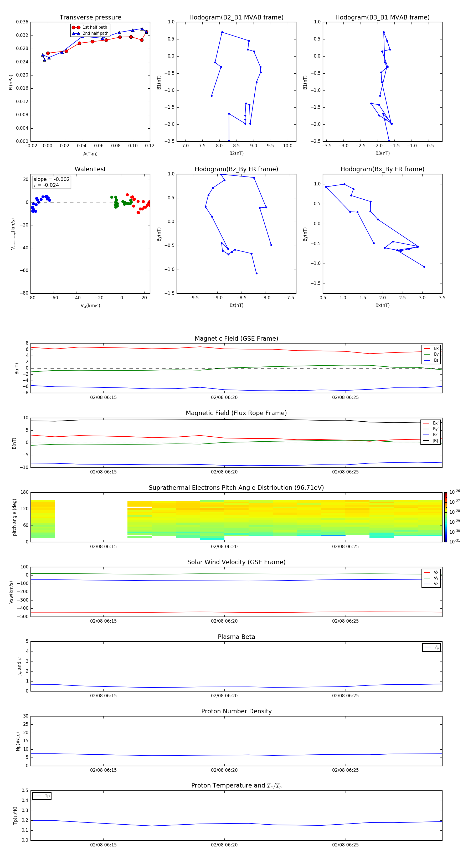Click the pitch angle colorbar

point(446,517)
